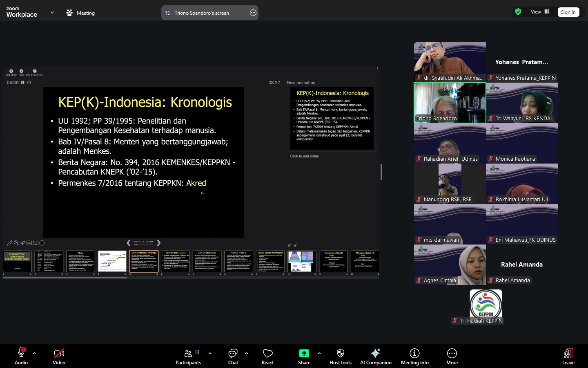Select Triono Soendoro's video tile

450,103
